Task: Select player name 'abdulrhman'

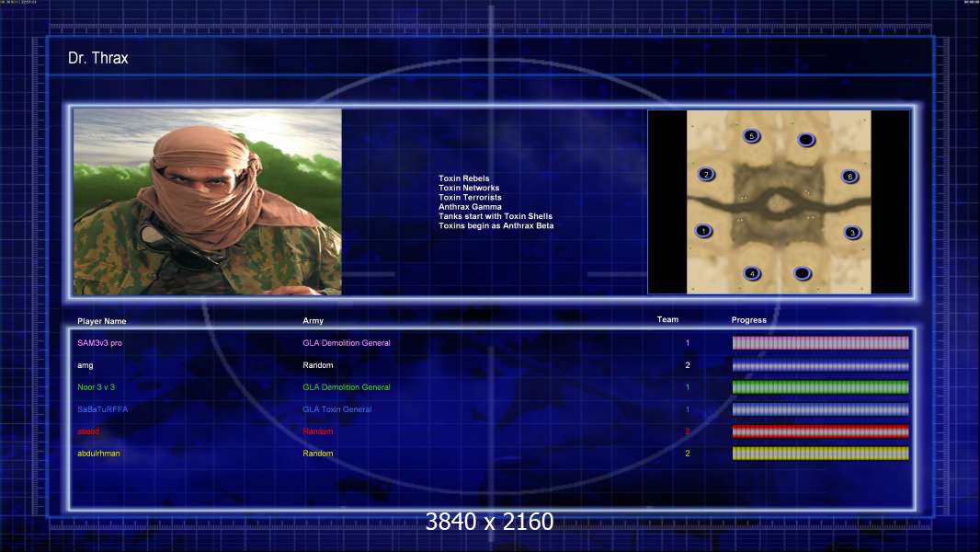Action: click(x=98, y=454)
